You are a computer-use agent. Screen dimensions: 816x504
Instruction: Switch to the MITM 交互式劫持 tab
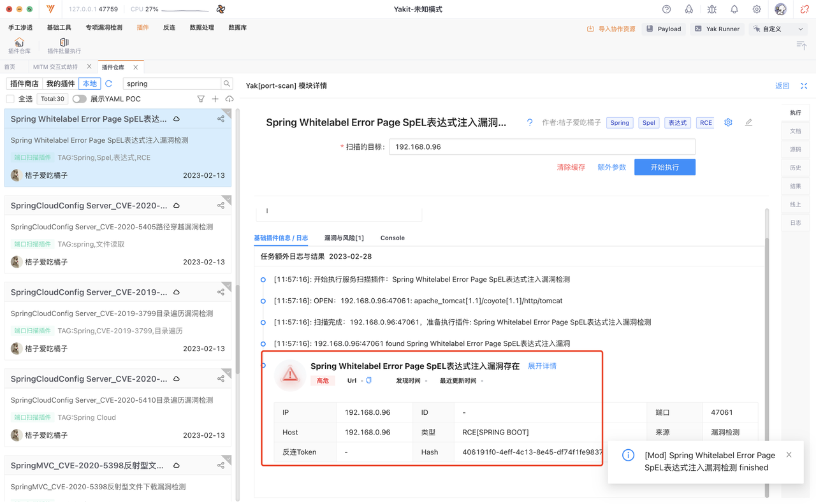pyautogui.click(x=55, y=67)
